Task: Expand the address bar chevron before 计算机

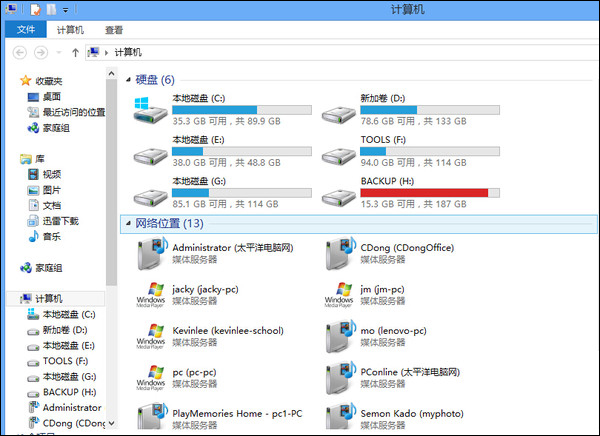Action: click(x=106, y=52)
